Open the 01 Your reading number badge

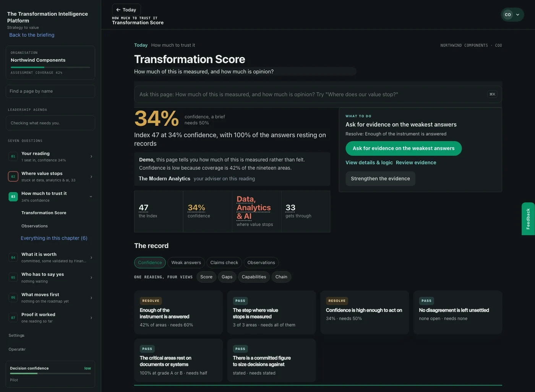coord(13,156)
